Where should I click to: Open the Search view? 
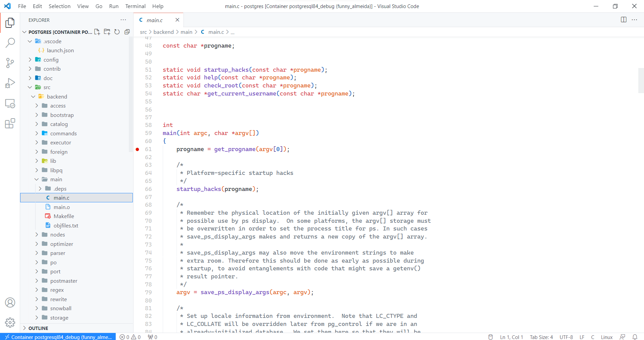(10, 43)
